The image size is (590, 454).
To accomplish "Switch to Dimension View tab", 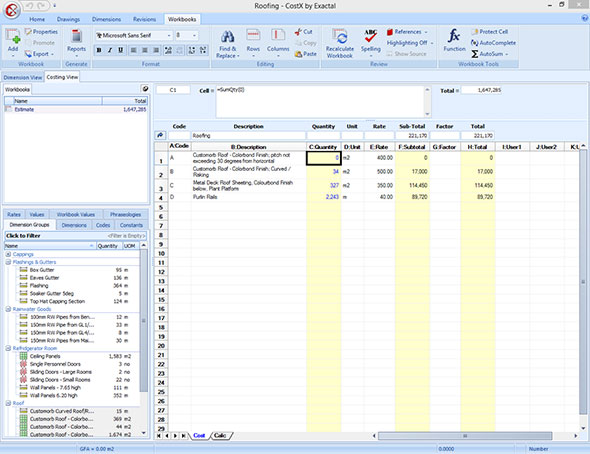I will (23, 77).
